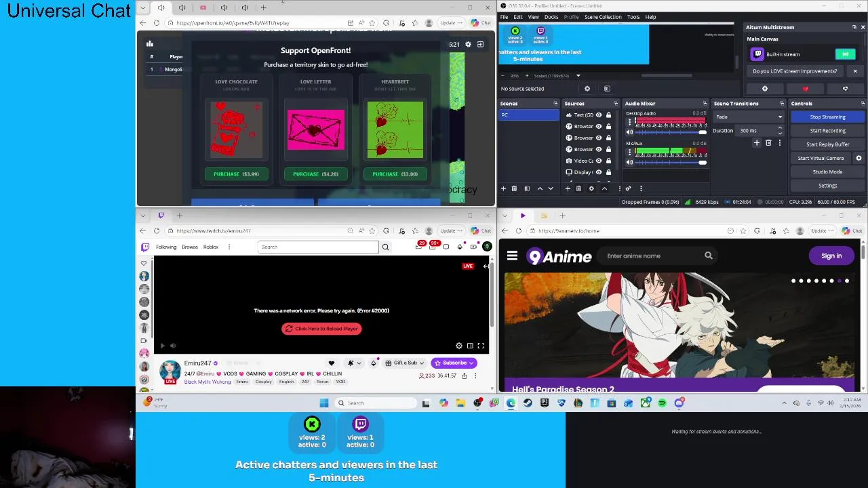This screenshot has width=868, height=488.
Task: Open tab list chevron in OpenFront browser
Action: pyautogui.click(x=142, y=7)
